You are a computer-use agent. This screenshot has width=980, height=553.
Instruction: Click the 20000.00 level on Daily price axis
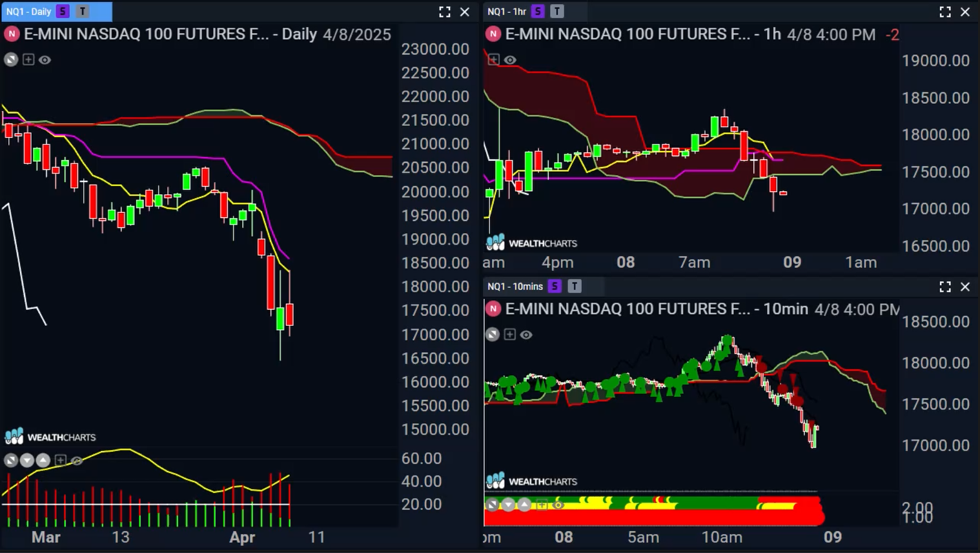click(x=435, y=192)
